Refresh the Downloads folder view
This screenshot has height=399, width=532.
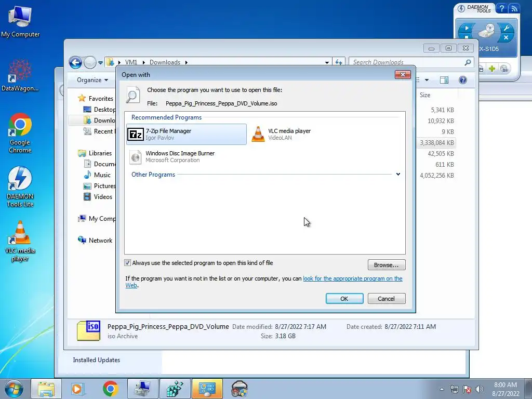(x=339, y=62)
